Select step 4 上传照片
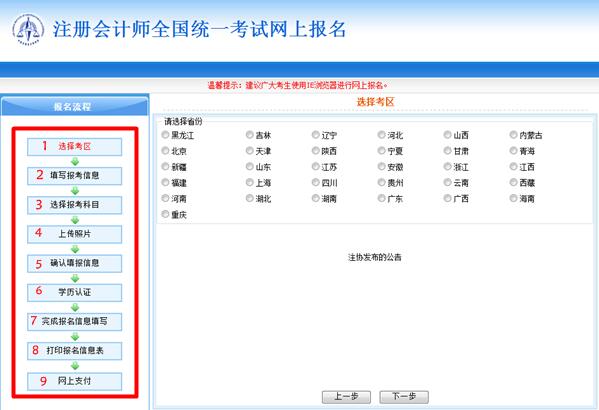 tap(74, 234)
